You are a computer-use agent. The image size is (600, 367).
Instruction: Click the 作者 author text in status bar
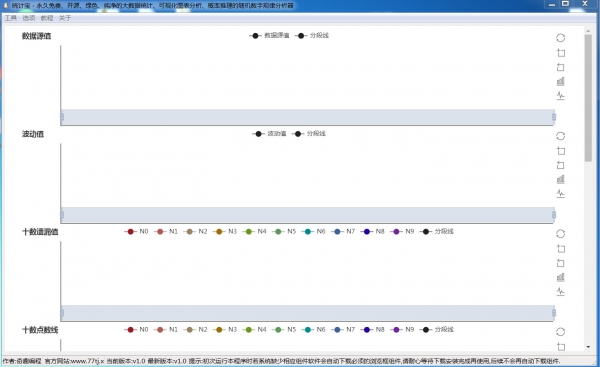click(x=22, y=361)
